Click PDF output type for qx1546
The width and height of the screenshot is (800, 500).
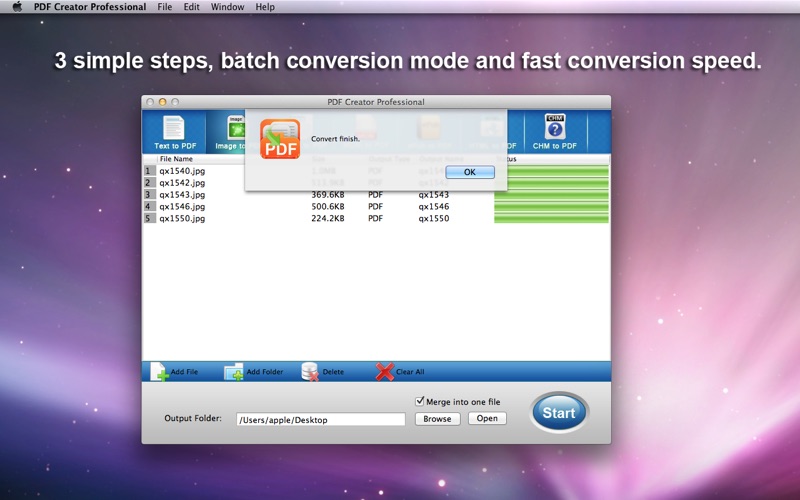click(375, 206)
